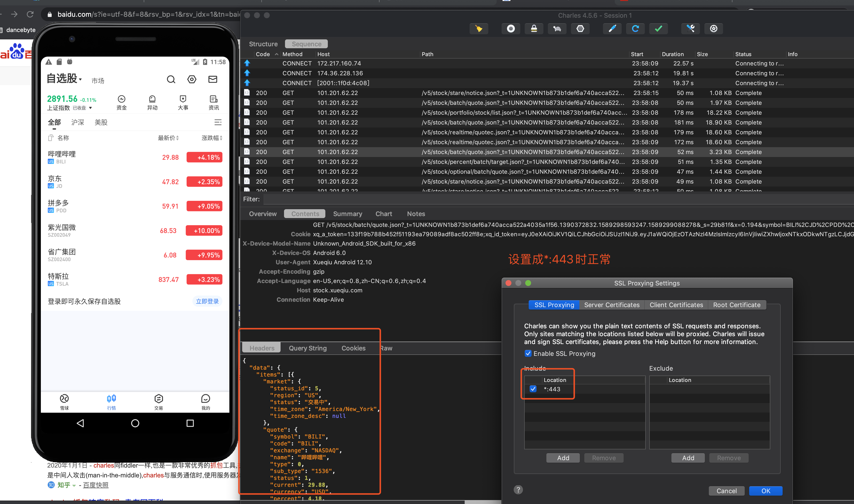Click the broom clear session icon
Viewport: 854px width, 504px height.
478,29
